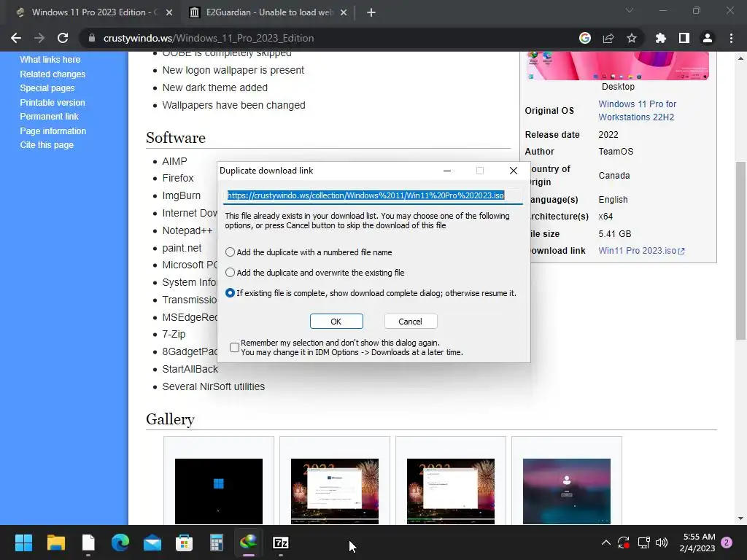The width and height of the screenshot is (747, 560).
Task: Click the What links here sidebar link
Action: [50, 60]
